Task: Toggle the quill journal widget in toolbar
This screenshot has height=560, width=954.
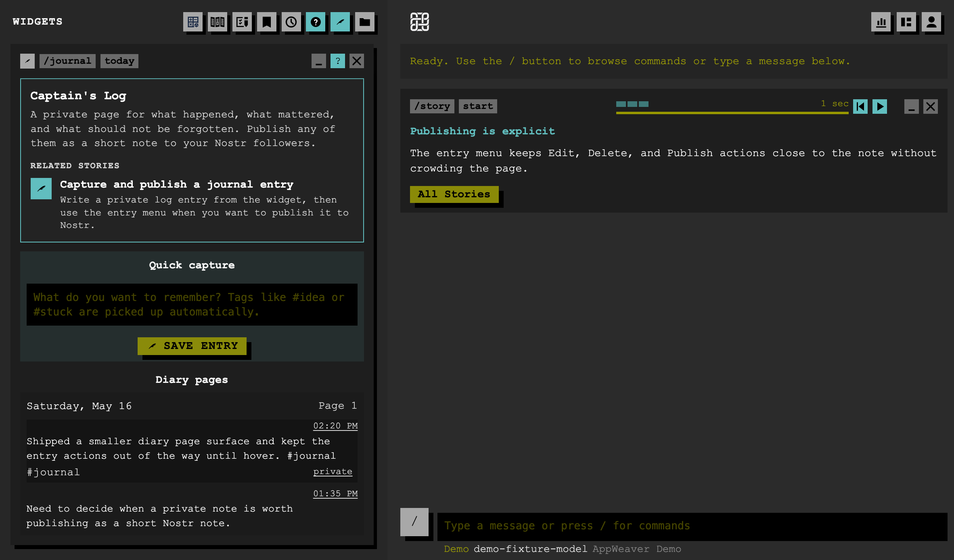Action: click(x=340, y=22)
